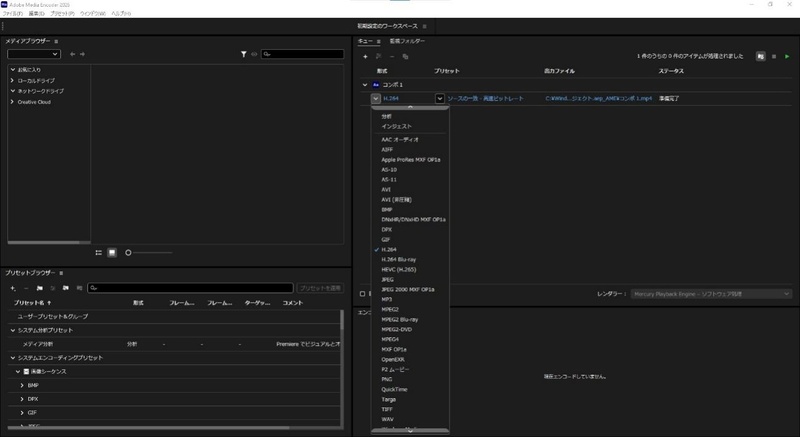Viewport: 800px width, 437px height.
Task: Click the After Effects icon beside コンポ 1
Action: (x=376, y=85)
